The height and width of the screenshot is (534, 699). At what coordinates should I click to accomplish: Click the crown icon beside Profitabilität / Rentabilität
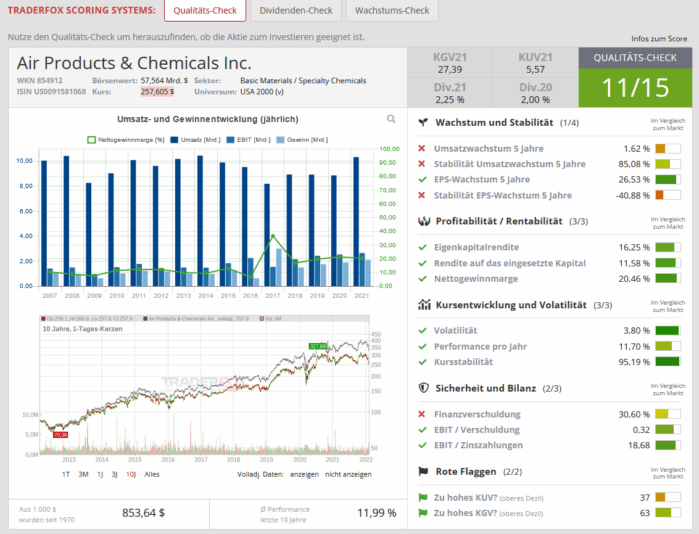coord(424,220)
